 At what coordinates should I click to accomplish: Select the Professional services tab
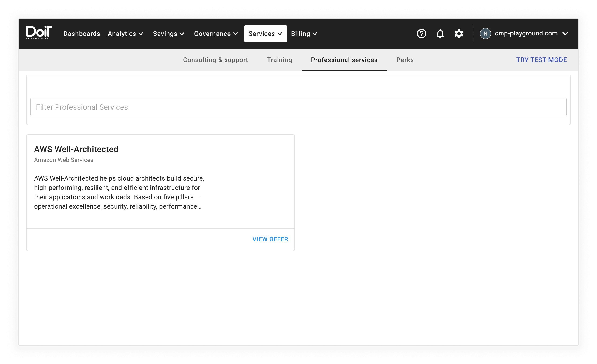(344, 60)
